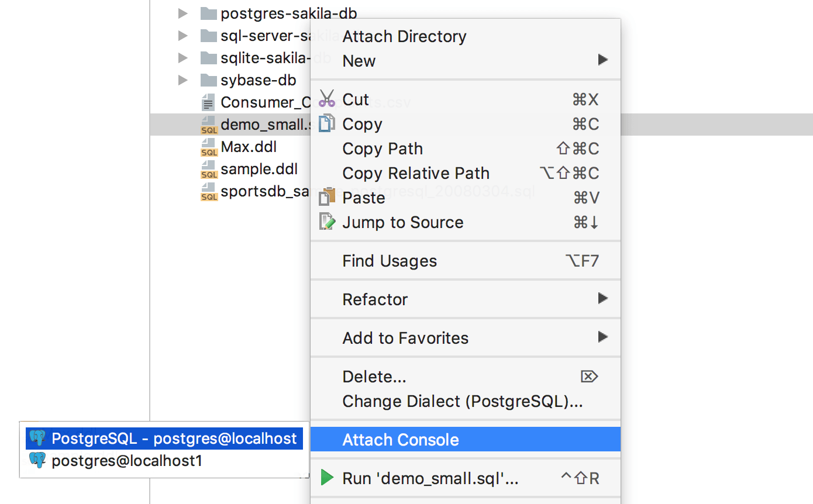The image size is (813, 504).
Task: Click the Max.ddl SQL file icon
Action: (209, 146)
